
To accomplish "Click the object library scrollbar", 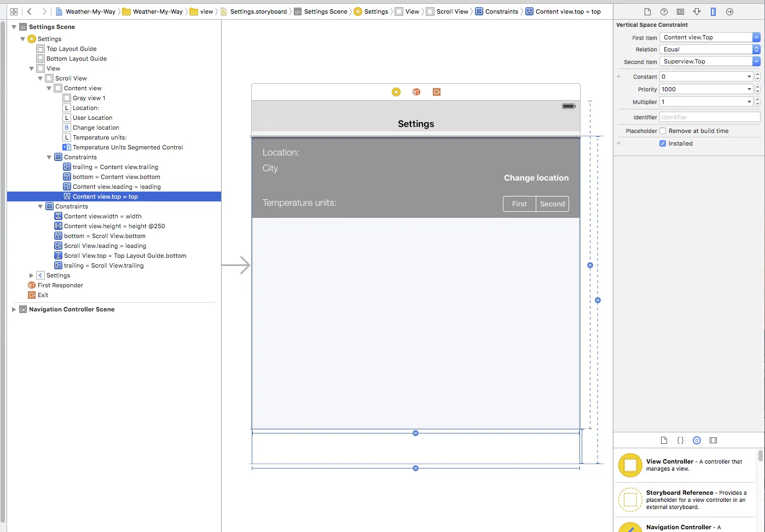I will pyautogui.click(x=760, y=456).
